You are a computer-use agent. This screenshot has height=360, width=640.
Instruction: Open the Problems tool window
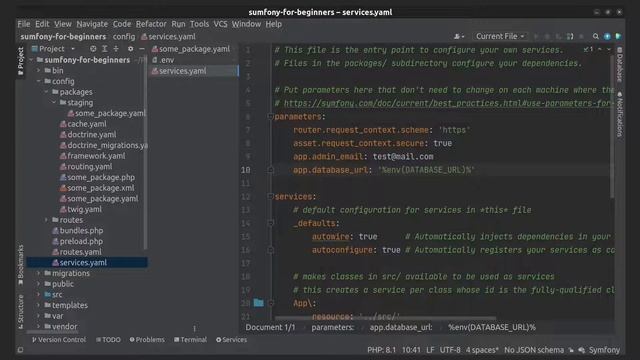147,340
